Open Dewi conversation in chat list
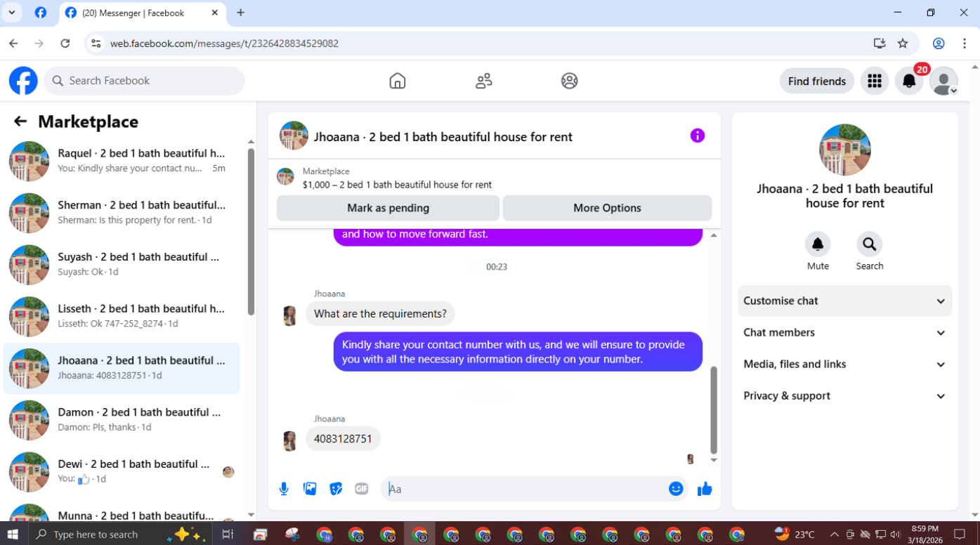 click(122, 472)
